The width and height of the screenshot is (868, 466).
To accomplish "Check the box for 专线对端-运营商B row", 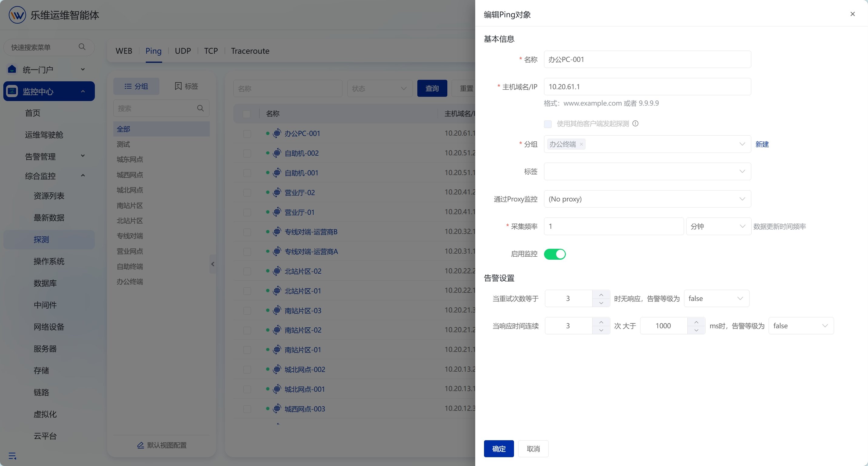I will coord(247,232).
